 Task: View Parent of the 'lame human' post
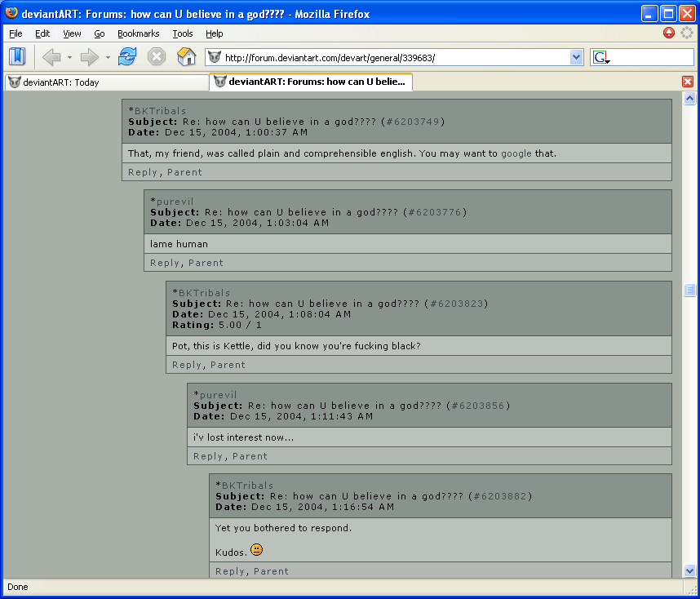[206, 263]
